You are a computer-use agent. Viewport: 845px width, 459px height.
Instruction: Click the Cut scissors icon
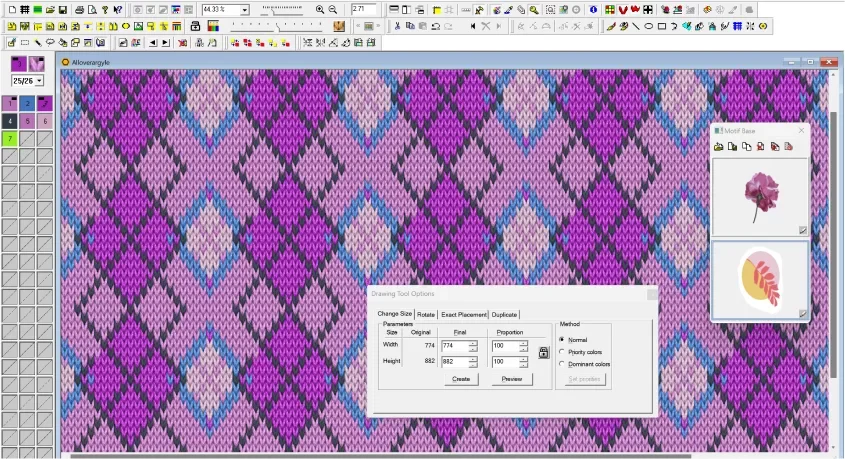tap(397, 26)
